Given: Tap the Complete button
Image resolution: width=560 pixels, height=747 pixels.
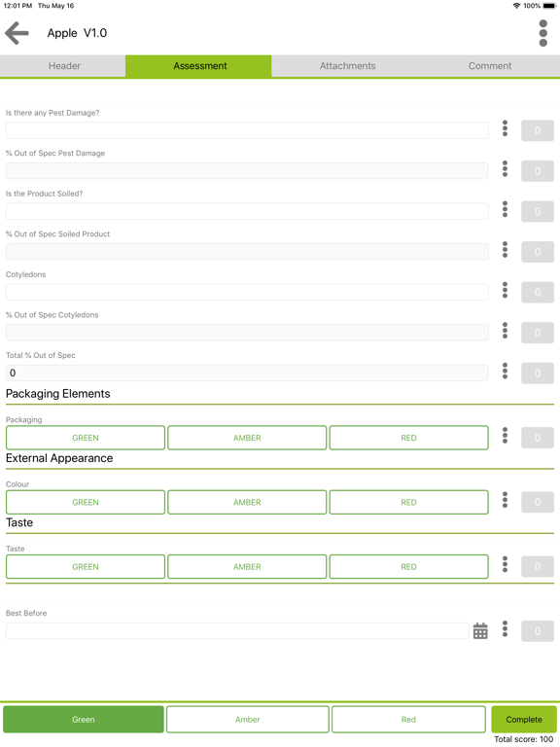Looking at the screenshot, I should pos(524,720).
